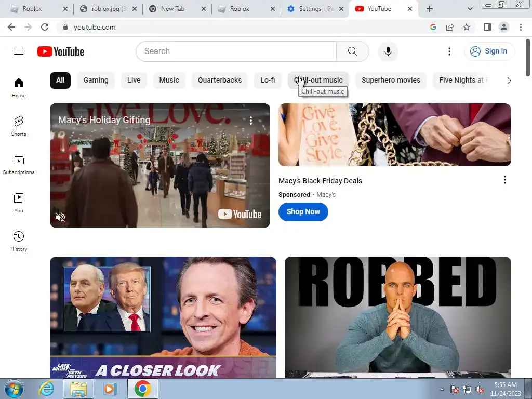Click the search magnifier button
The width and height of the screenshot is (532, 399).
tap(353, 51)
